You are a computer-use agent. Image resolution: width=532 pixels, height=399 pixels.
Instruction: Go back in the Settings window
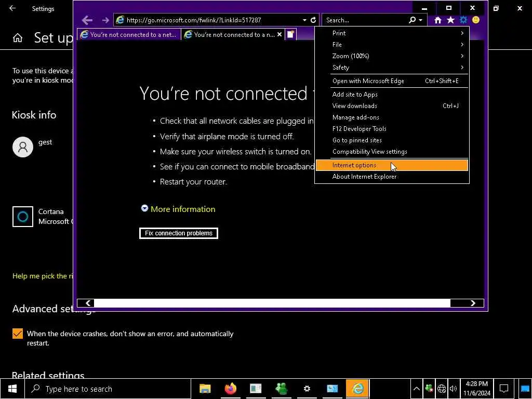12,8
